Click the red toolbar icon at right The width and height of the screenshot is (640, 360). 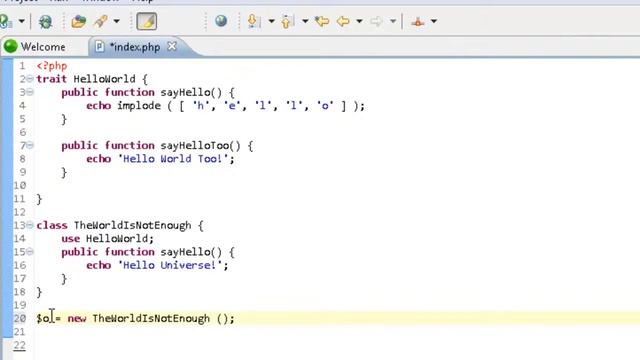click(x=418, y=21)
